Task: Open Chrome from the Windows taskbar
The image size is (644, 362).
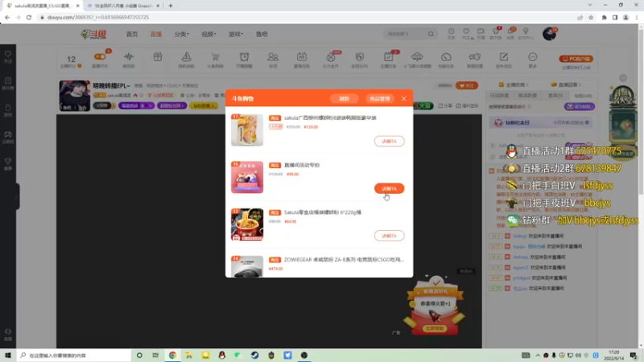Action: coord(172,355)
